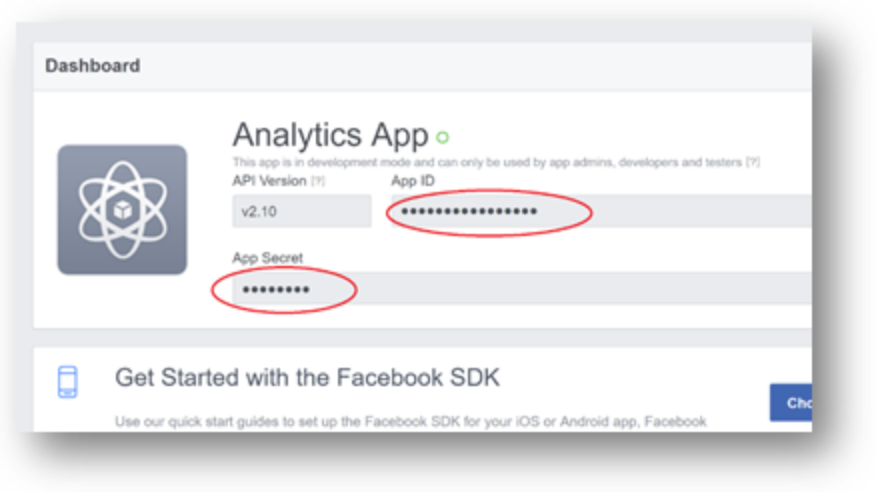
Task: Click the Dashboard header title
Action: pos(93,66)
